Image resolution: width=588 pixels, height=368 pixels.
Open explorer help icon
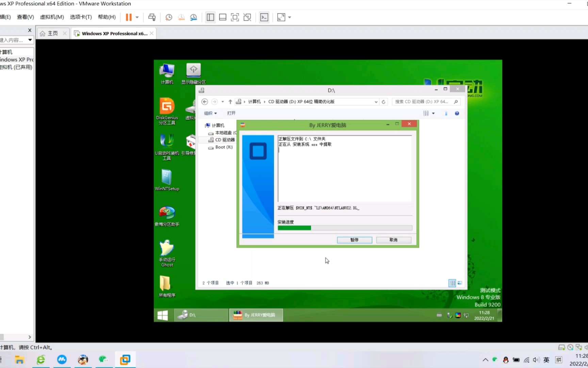tap(457, 113)
